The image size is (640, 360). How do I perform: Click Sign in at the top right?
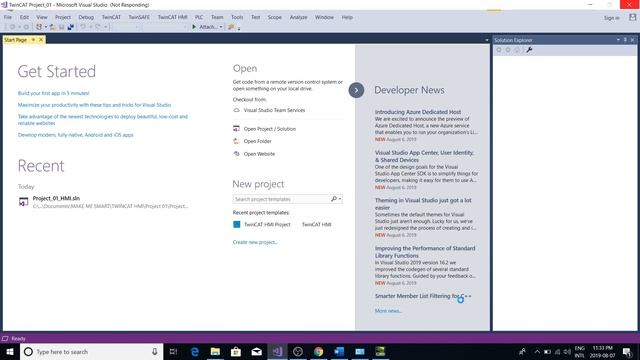click(x=611, y=18)
